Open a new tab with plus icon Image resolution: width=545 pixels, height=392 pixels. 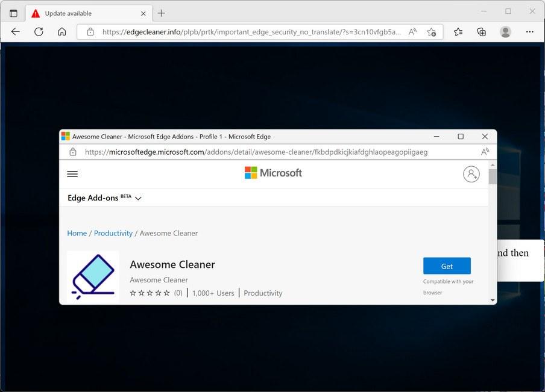point(162,13)
